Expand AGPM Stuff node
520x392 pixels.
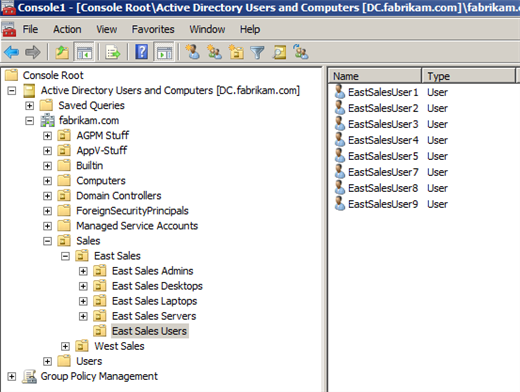pos(48,136)
